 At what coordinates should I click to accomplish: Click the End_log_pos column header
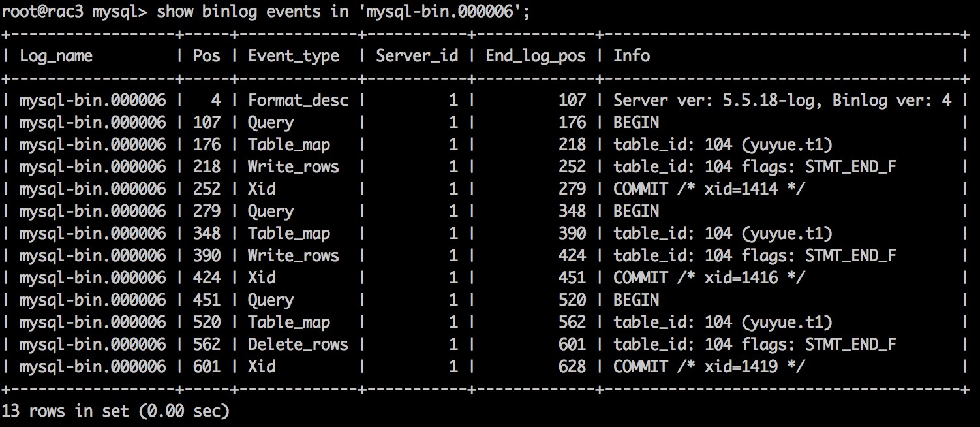click(x=535, y=56)
